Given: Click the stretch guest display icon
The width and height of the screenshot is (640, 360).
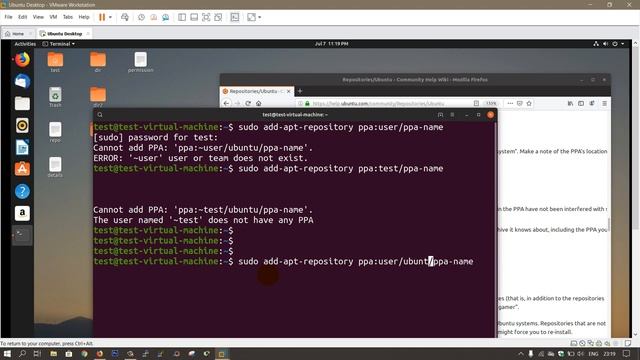Looking at the screenshot, I should [x=251, y=17].
